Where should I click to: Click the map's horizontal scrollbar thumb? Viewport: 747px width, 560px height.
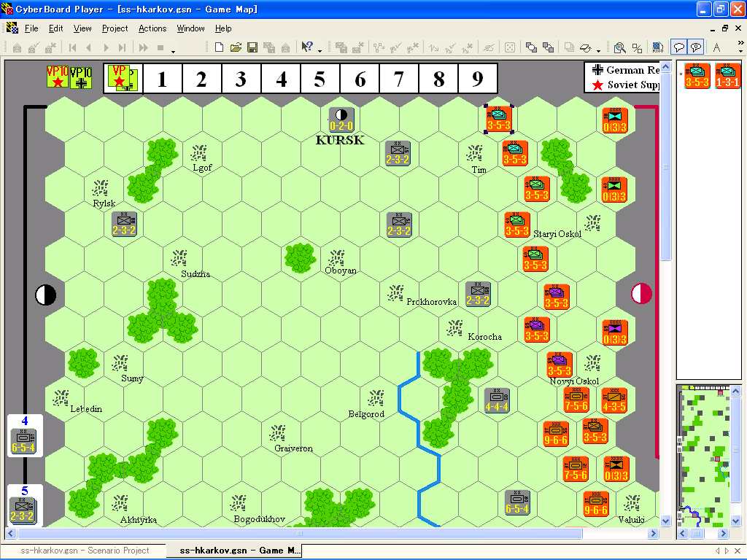[300, 533]
